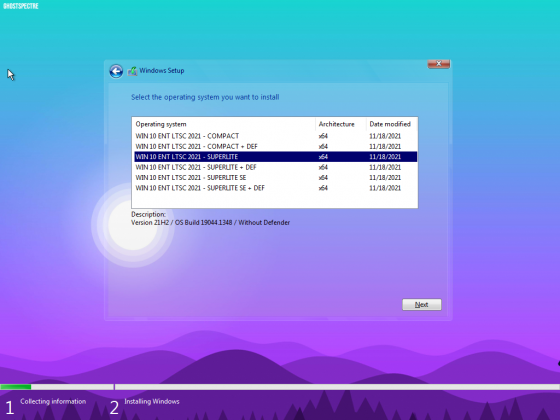This screenshot has width=560, height=420.
Task: Click the Next button
Action: [x=422, y=305]
